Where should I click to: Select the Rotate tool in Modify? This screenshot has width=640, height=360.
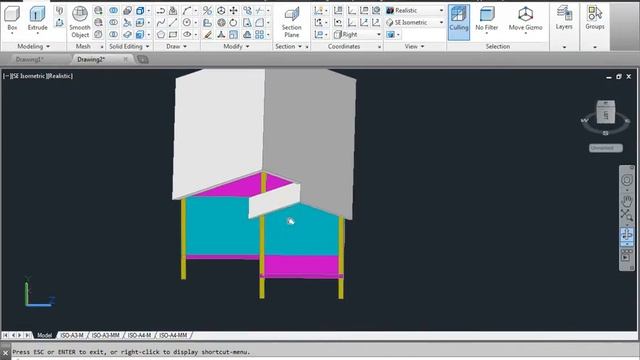click(233, 22)
